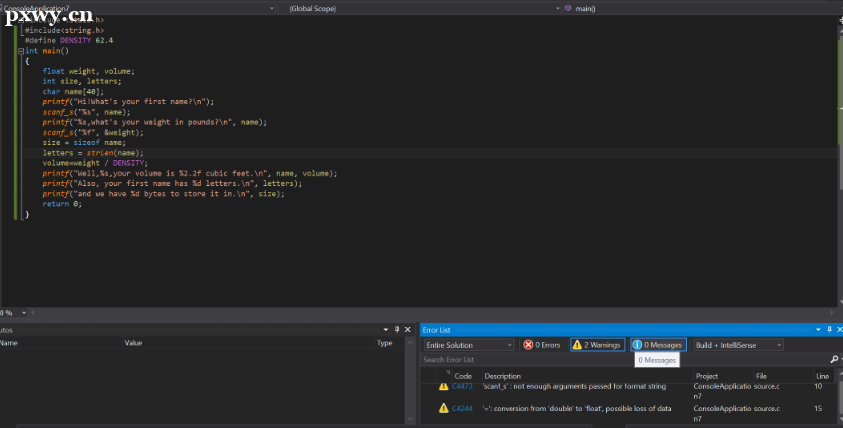Viewport: 843px width, 428px height.
Task: Collapse the main() function block
Action: pos(20,50)
